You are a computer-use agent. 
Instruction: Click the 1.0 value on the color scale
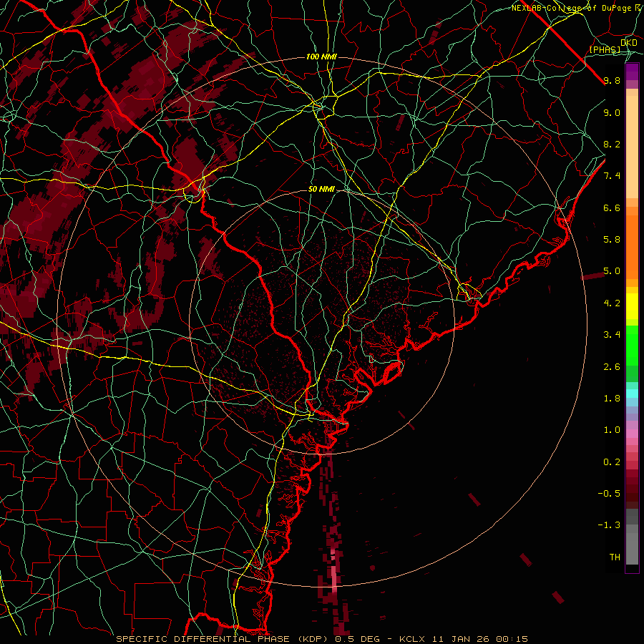click(612, 430)
